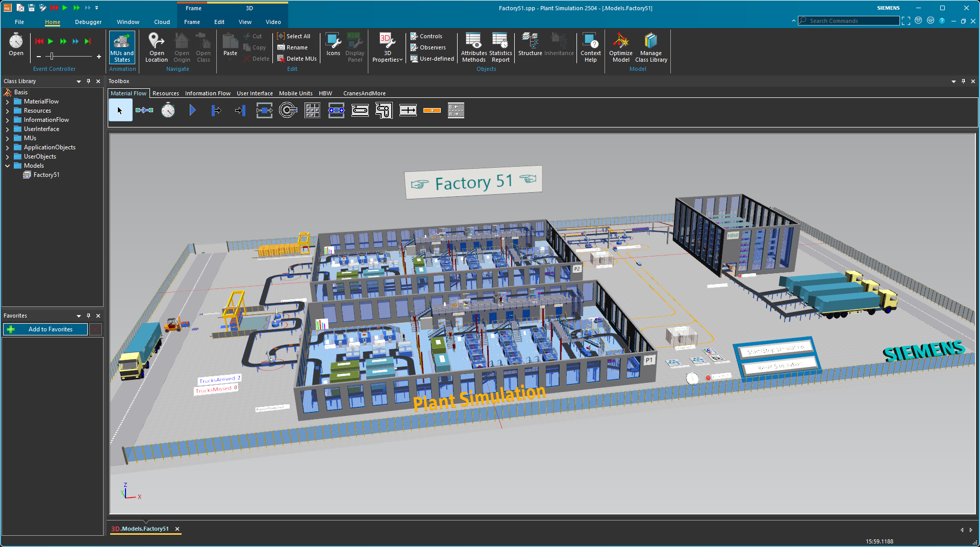Toggle User-defined attributes display
This screenshot has width=980, height=547.
coord(432,59)
